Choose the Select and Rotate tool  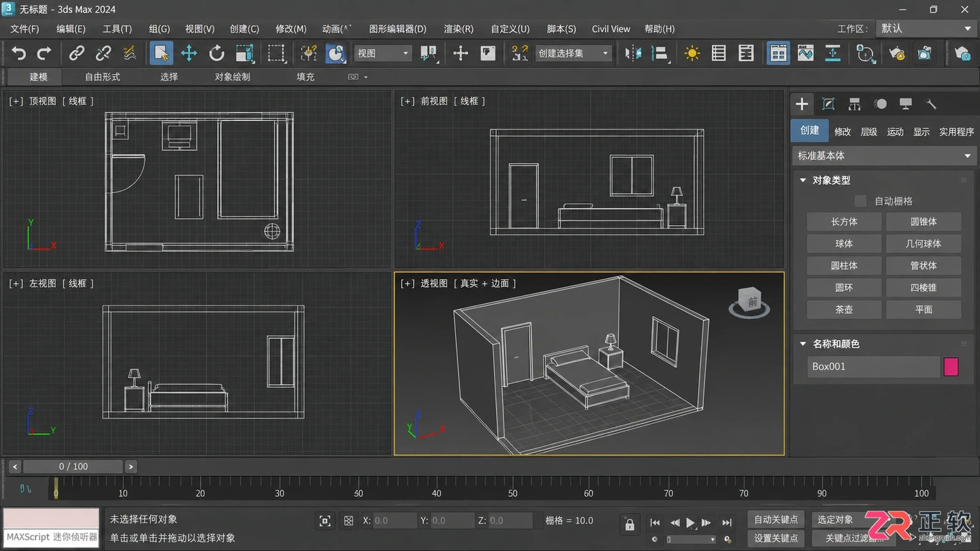[x=216, y=53]
